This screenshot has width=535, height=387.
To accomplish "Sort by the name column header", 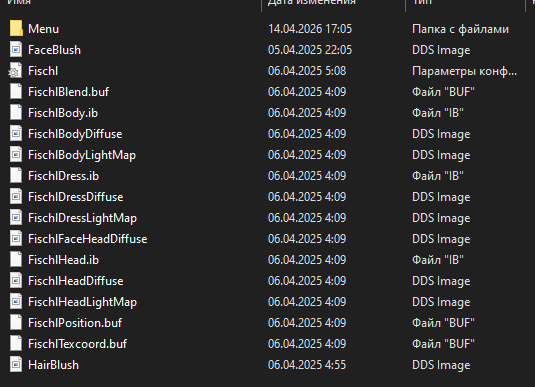I will [19, 2].
